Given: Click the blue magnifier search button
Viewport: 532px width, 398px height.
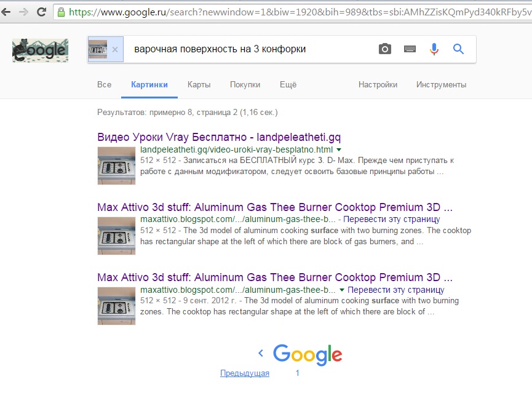Looking at the screenshot, I should [458, 49].
